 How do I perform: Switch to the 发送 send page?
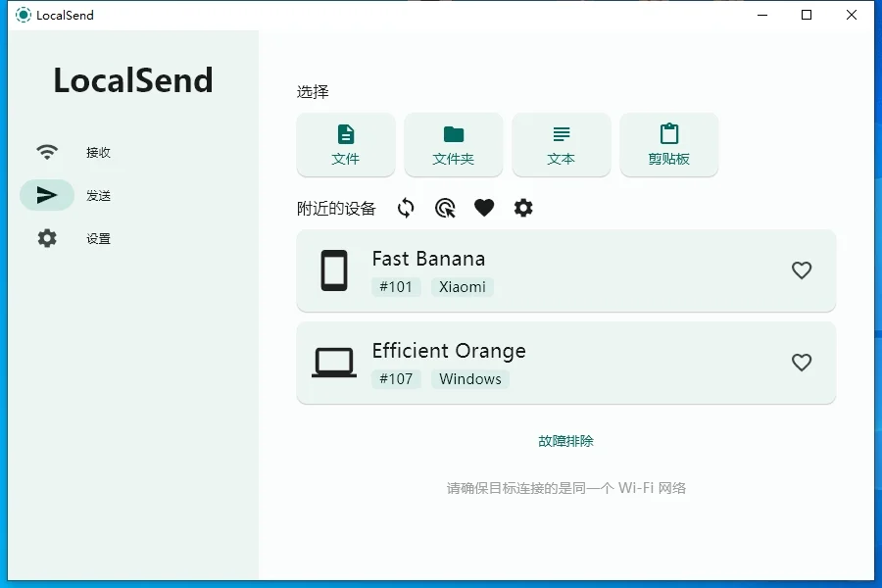coord(98,195)
